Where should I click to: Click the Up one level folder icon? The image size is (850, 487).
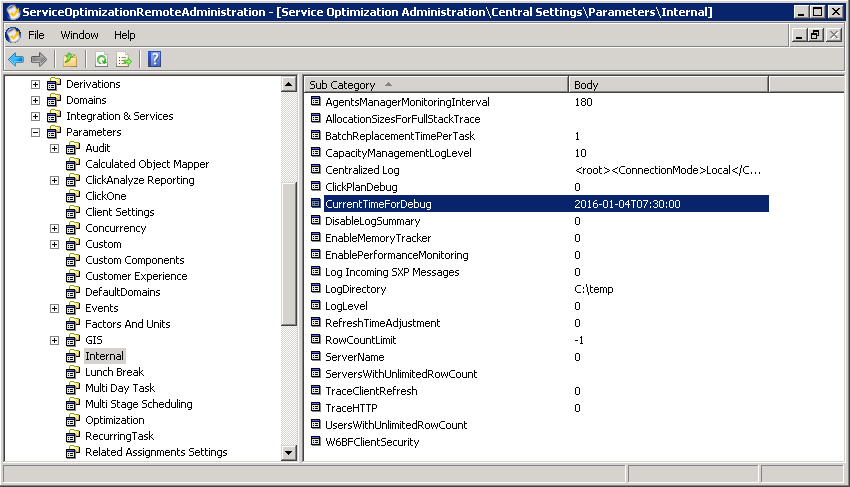pos(70,60)
